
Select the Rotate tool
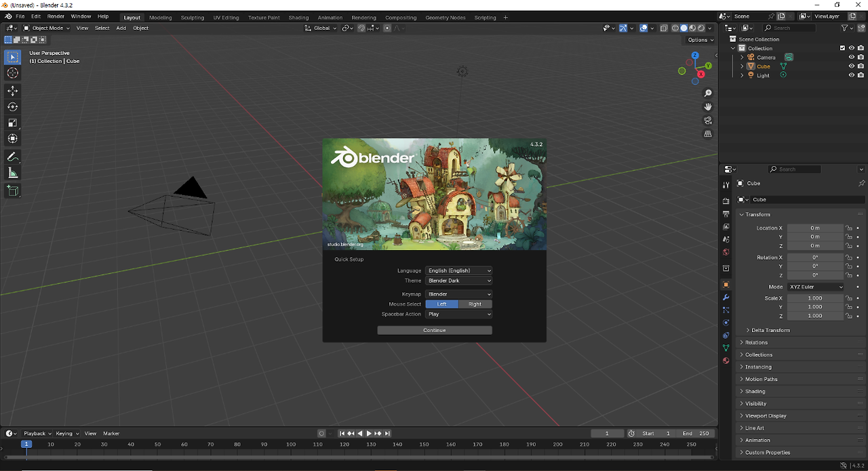click(12, 106)
